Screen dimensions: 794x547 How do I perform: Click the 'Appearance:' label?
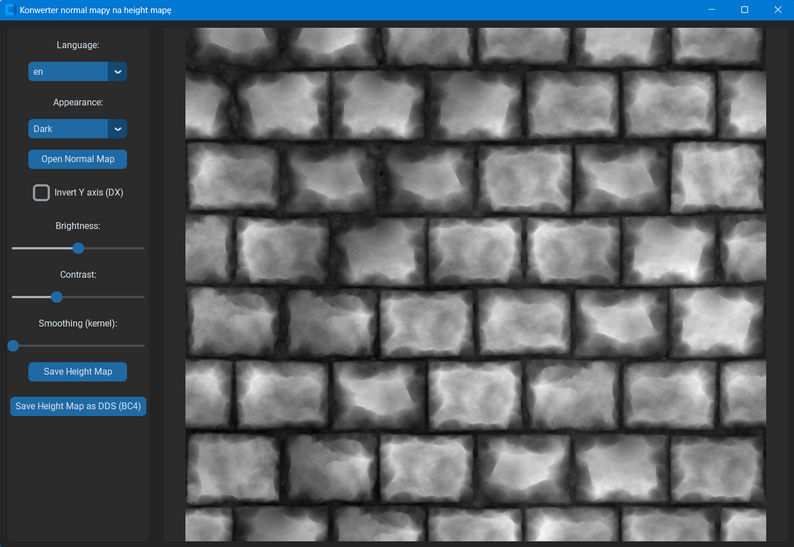78,102
